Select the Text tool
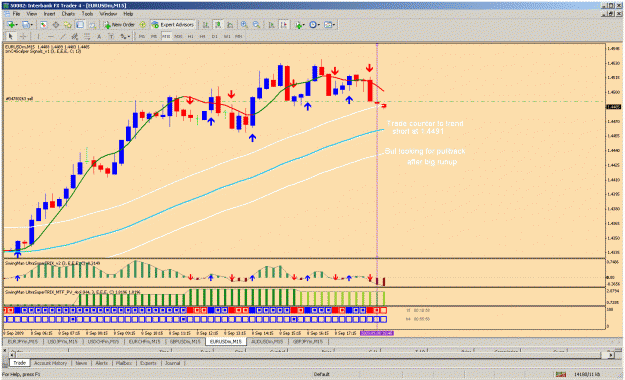Image resolution: width=625 pixels, height=380 pixels. point(99,36)
